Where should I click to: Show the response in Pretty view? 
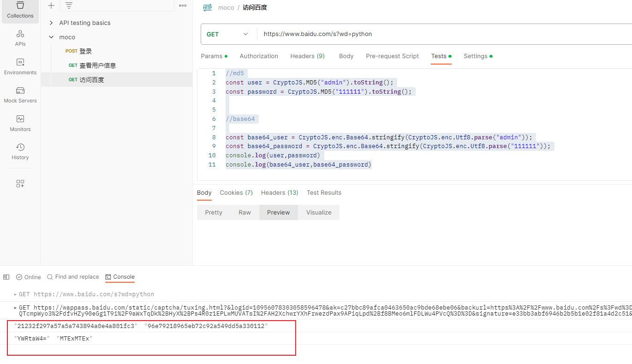[213, 212]
